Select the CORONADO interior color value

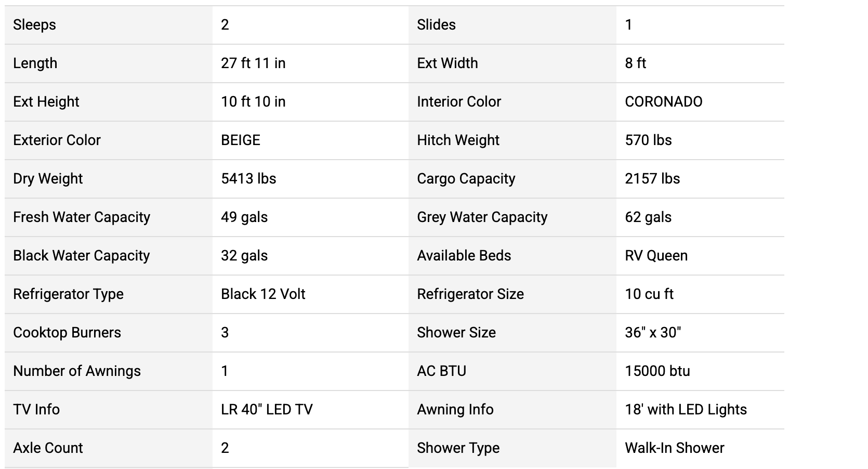click(663, 102)
